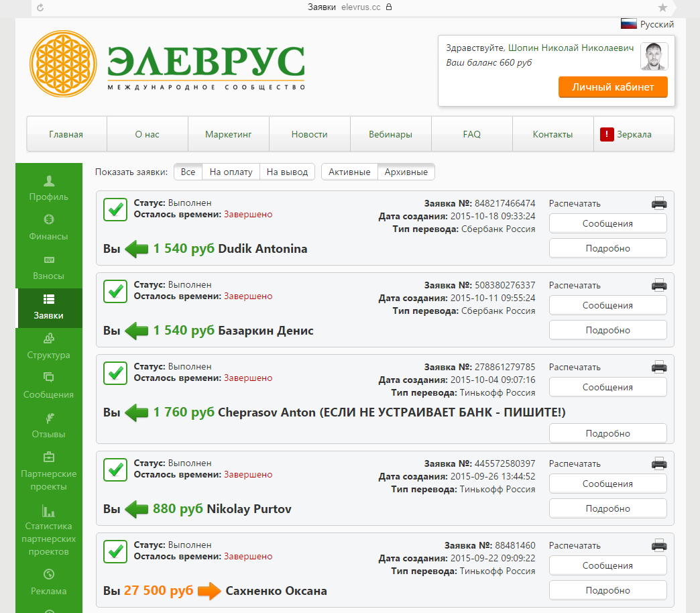Click printer icon for request 848217466474
The height and width of the screenshot is (613, 700).
coord(659,204)
